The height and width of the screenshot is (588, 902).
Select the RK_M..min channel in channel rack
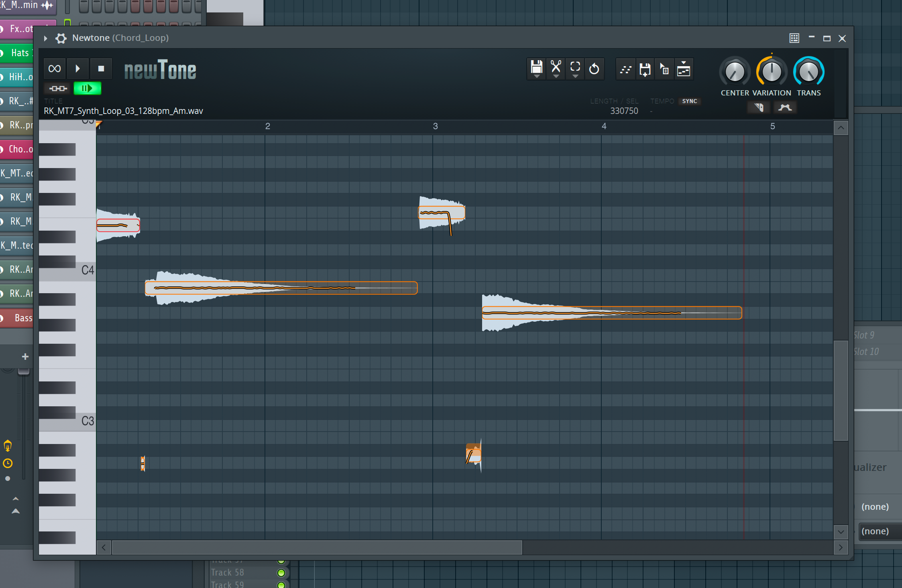pyautogui.click(x=27, y=6)
